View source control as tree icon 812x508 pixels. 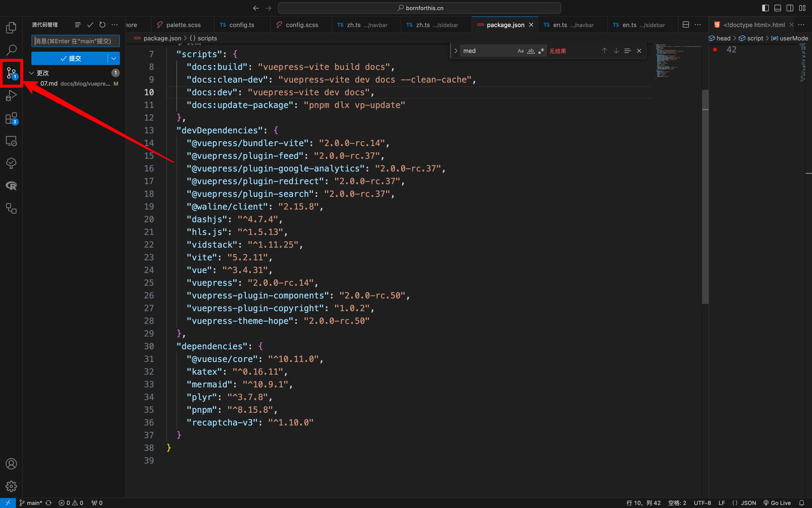pos(78,25)
